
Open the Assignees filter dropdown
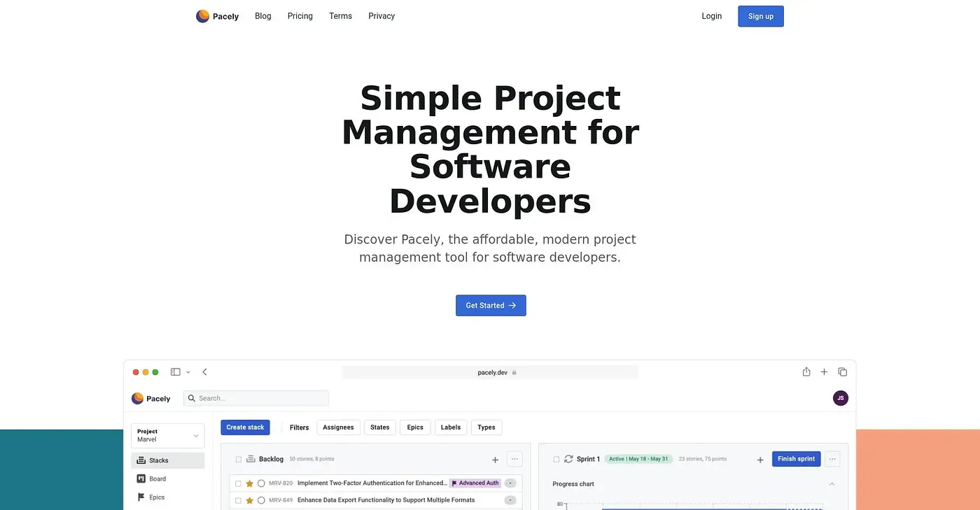tap(338, 427)
